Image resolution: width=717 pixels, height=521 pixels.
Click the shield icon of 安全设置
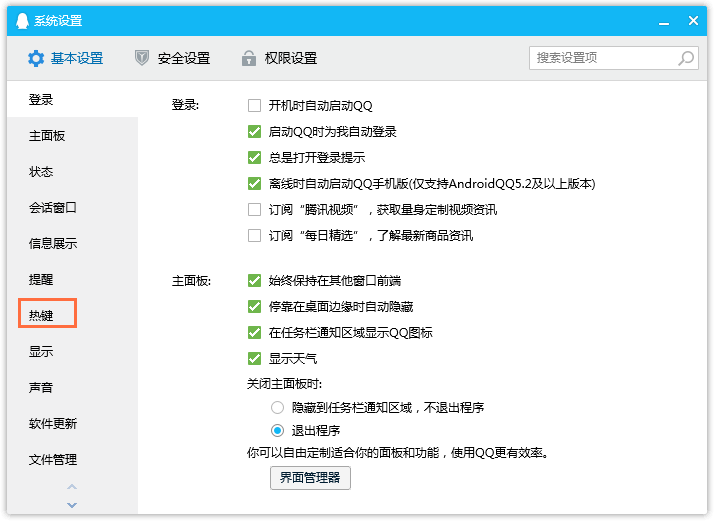142,58
